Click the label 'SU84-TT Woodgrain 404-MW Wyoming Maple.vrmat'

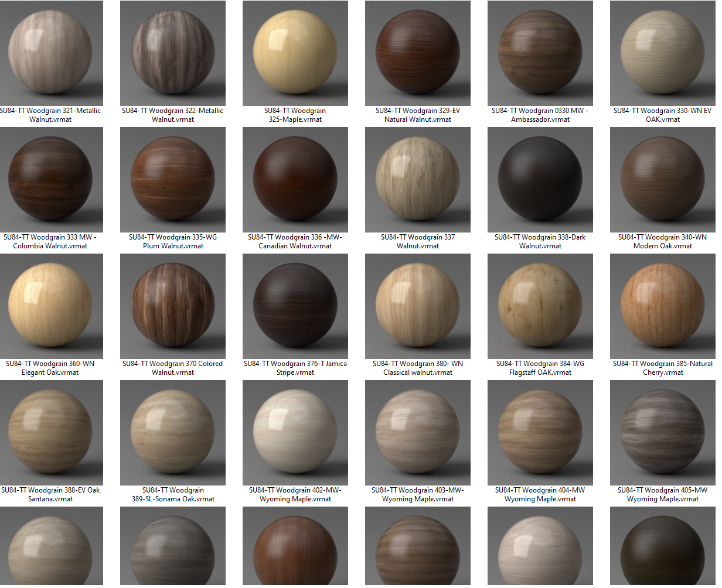pos(540,494)
